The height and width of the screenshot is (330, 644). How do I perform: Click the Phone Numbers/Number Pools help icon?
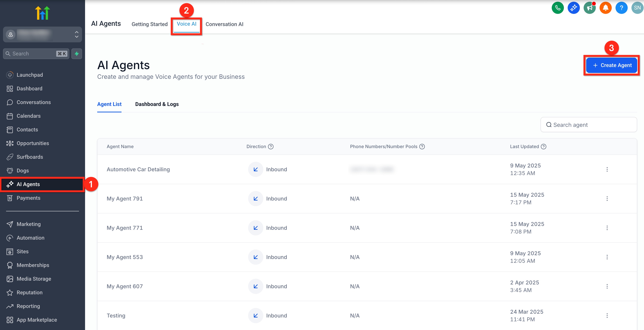coord(422,147)
